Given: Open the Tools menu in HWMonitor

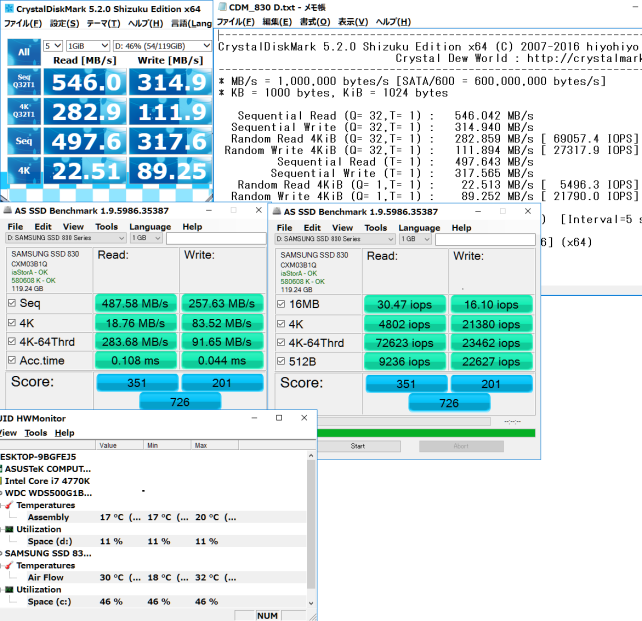Looking at the screenshot, I should (x=36, y=433).
